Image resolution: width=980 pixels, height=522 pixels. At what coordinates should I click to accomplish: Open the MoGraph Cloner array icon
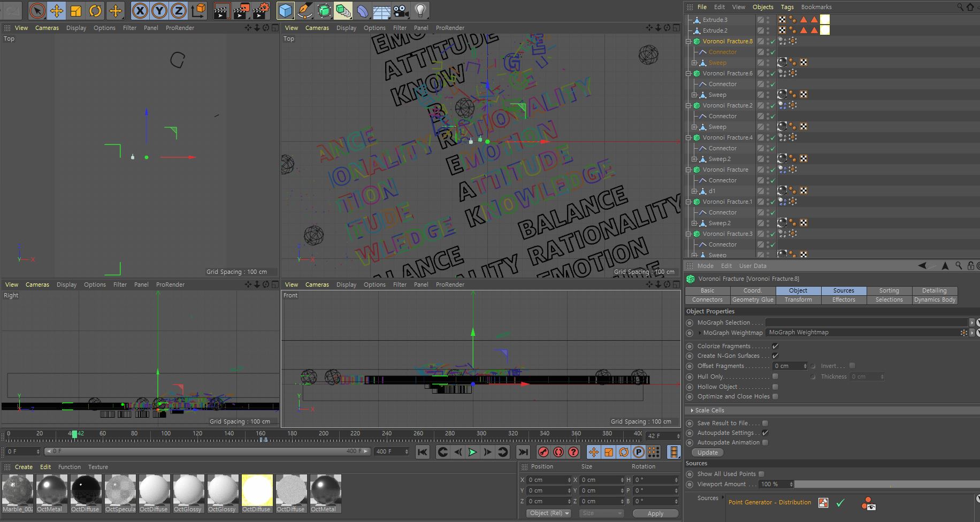pos(343,10)
